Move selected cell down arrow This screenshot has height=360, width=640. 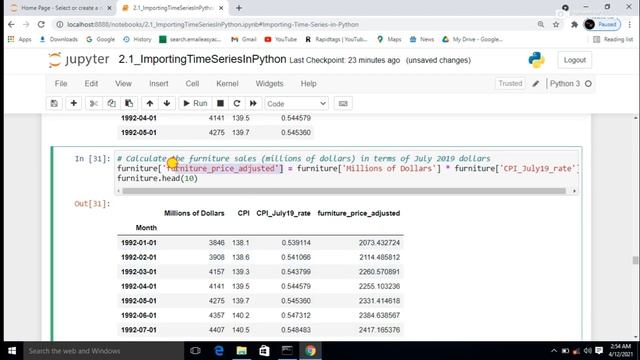pyautogui.click(x=167, y=103)
